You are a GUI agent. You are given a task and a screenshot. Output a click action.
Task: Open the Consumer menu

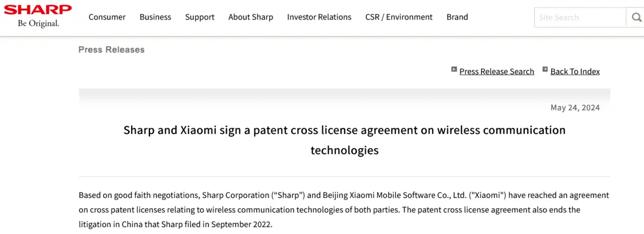click(x=107, y=17)
